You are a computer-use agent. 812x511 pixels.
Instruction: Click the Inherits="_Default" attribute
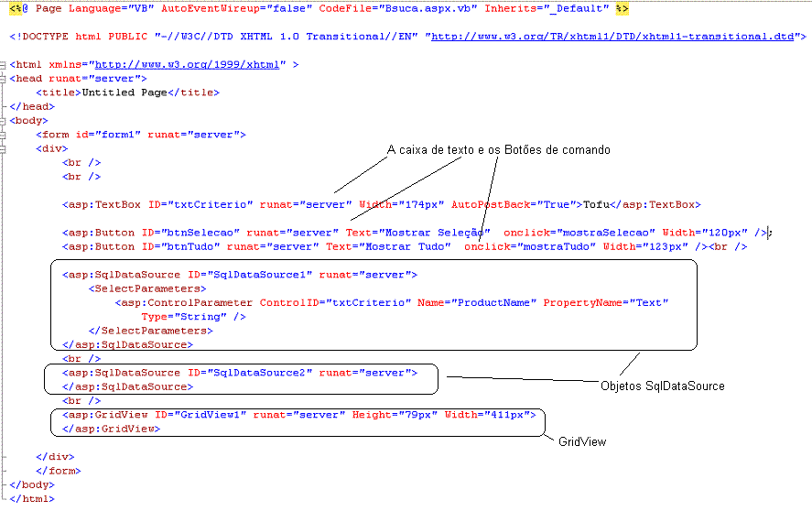[x=547, y=8]
